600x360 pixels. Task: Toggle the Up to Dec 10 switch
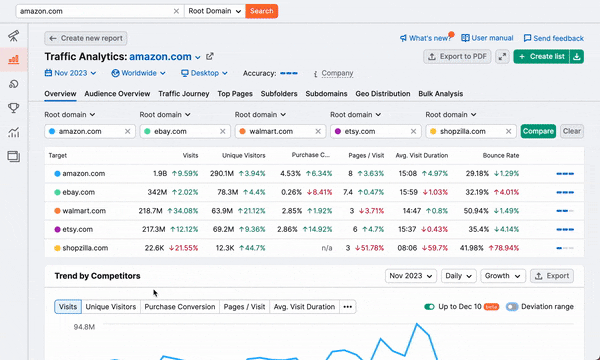pyautogui.click(x=429, y=307)
